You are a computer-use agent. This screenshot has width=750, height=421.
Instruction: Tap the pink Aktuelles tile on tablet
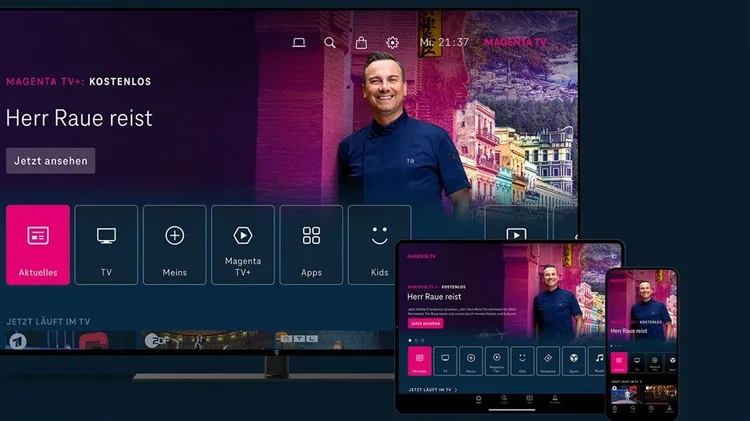418,361
